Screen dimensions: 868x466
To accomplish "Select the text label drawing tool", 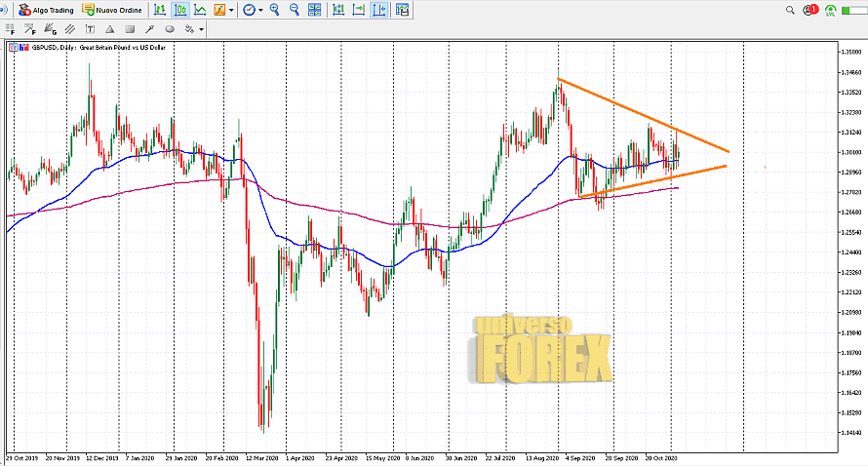I will [x=90, y=29].
